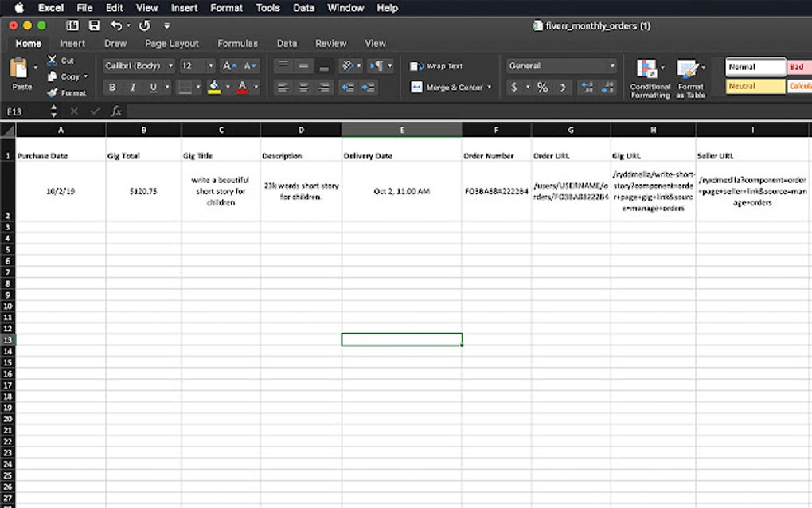The image size is (812, 508).
Task: Center text horizontally
Action: 303,87
